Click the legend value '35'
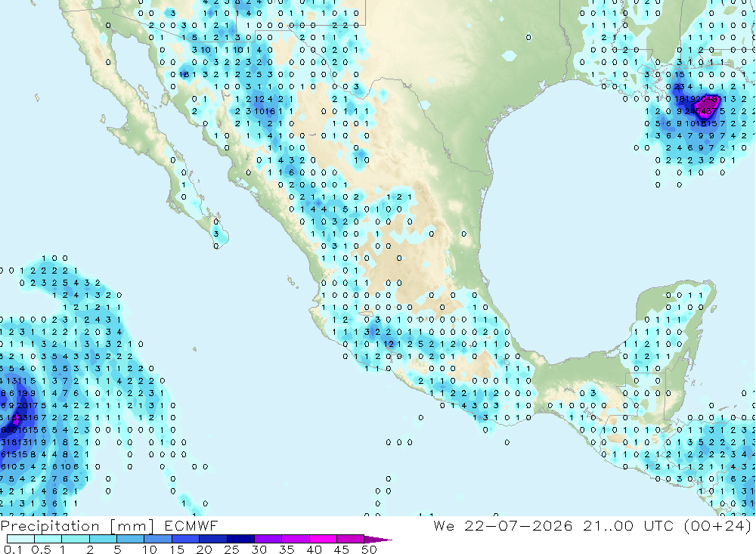 click(x=287, y=549)
